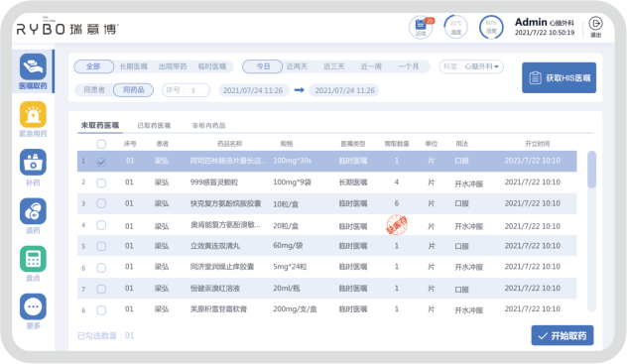Click the 药品名称 column header
Image resolution: width=627 pixels, height=364 pixels.
pyautogui.click(x=229, y=144)
